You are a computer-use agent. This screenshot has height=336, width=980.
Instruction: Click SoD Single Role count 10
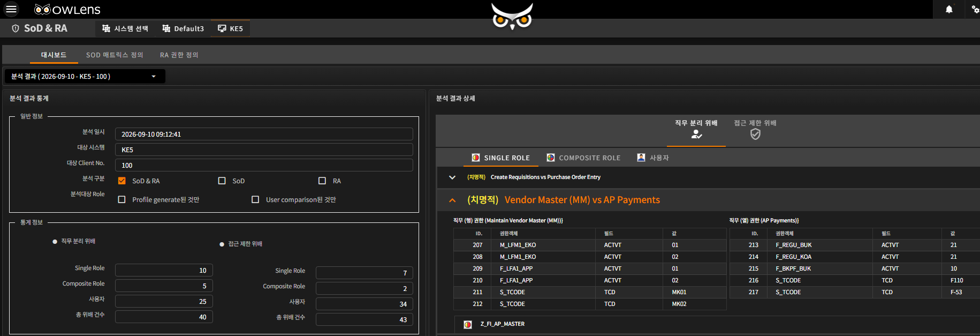click(164, 270)
